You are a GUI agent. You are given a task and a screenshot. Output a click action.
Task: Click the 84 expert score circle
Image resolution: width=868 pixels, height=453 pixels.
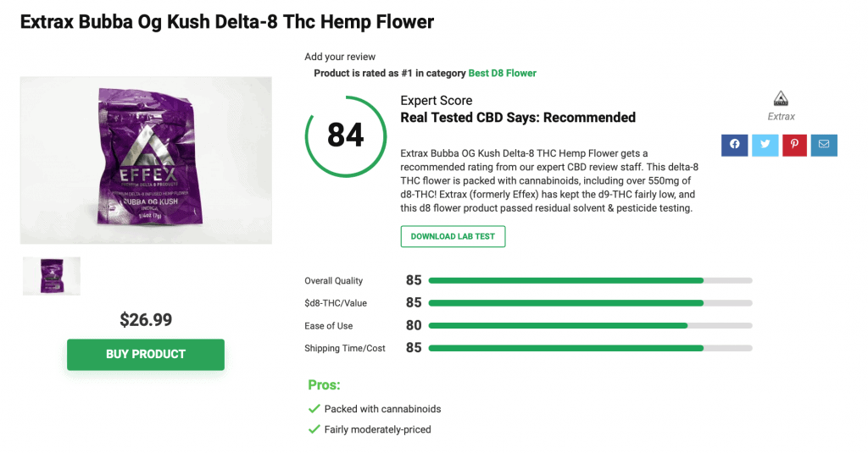click(346, 136)
